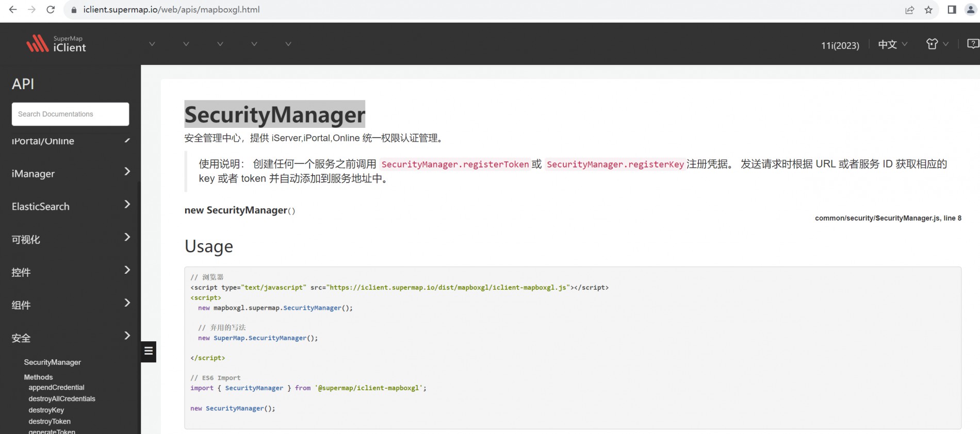
Task: Click the line 8 source link
Action: pyautogui.click(x=953, y=218)
